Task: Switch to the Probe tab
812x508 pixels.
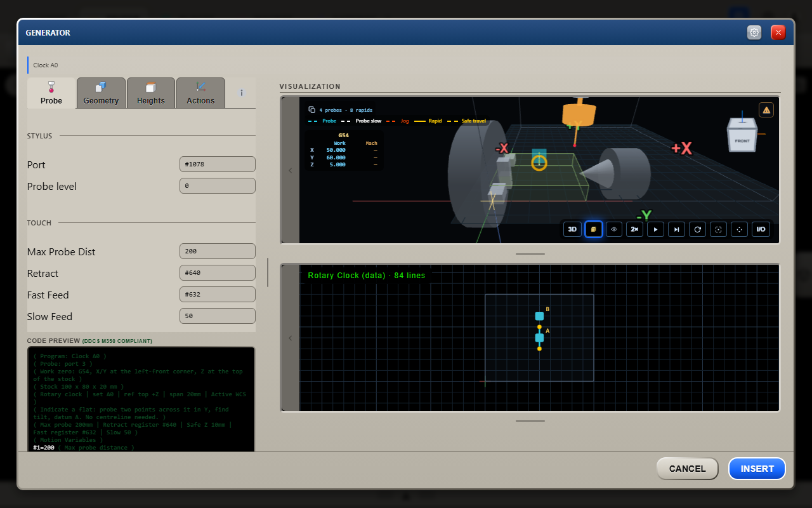Action: coord(51,93)
